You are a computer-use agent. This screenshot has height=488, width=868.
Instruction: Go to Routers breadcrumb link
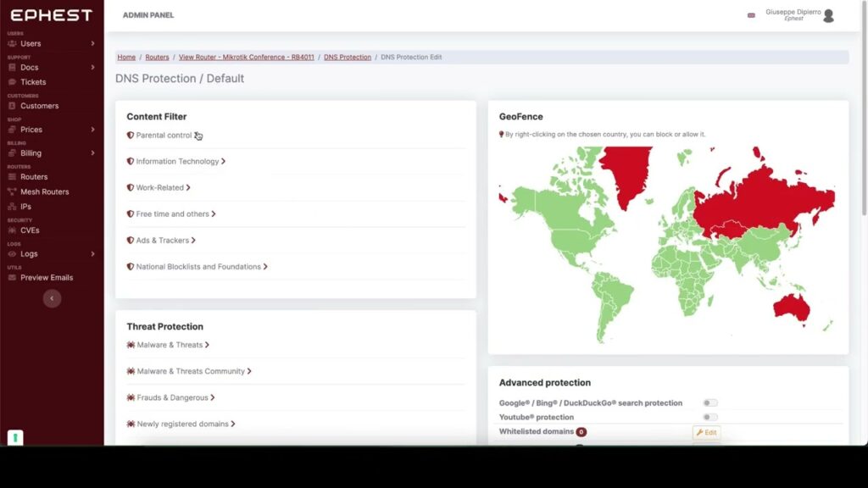pos(157,57)
